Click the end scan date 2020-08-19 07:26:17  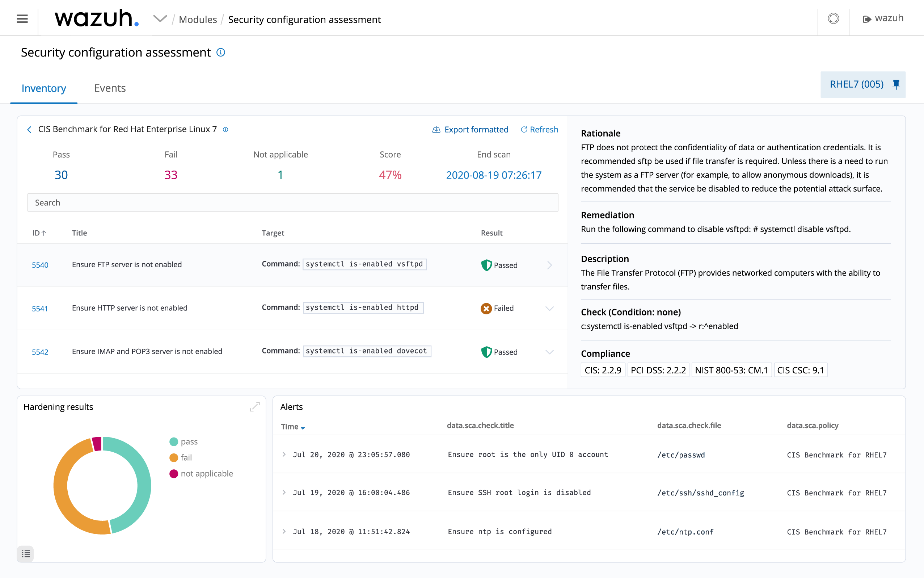point(494,175)
